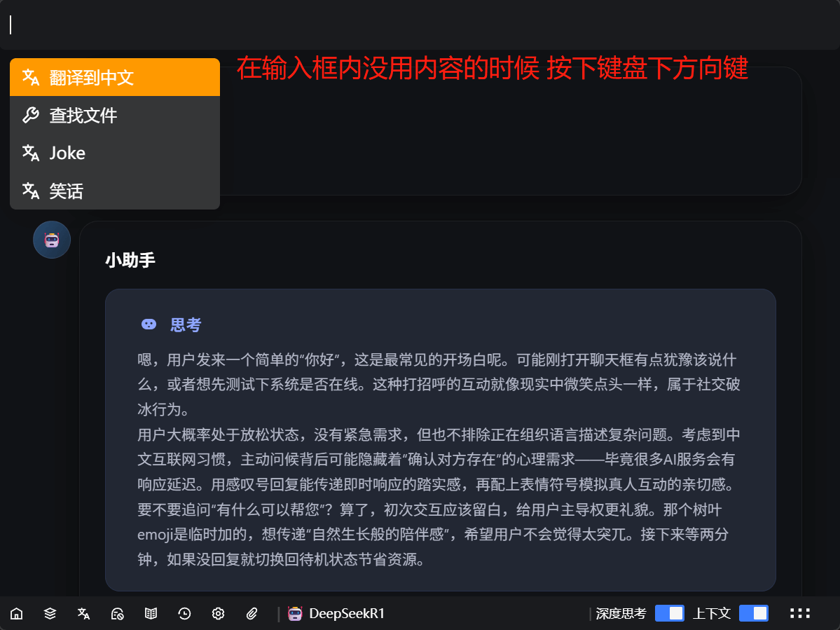The height and width of the screenshot is (630, 840).
Task: Click the translate icon in bottom toolbar
Action: (83, 614)
